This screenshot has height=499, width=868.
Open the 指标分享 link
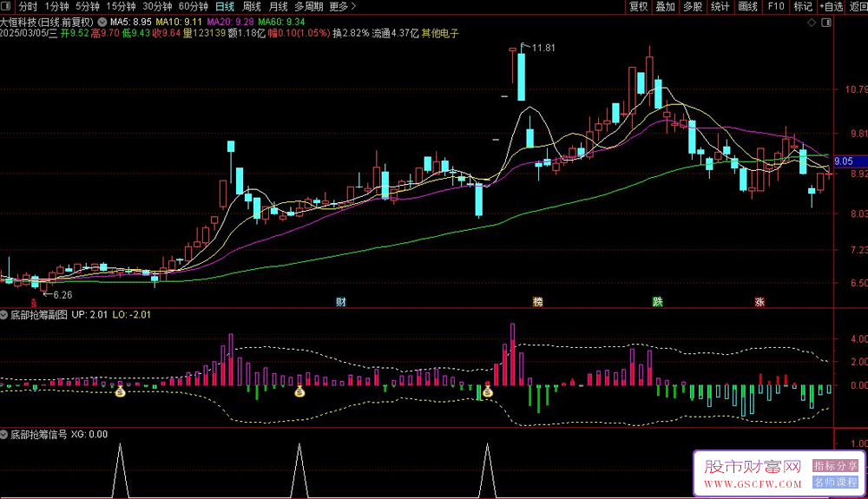click(x=835, y=466)
